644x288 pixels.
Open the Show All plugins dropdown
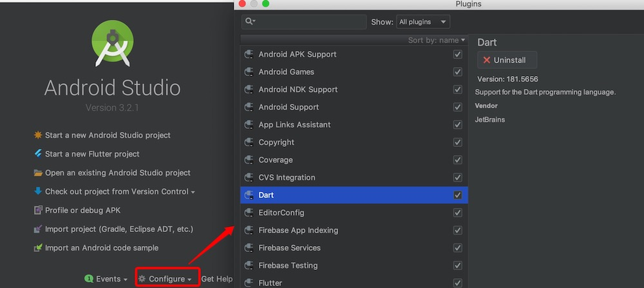(423, 22)
